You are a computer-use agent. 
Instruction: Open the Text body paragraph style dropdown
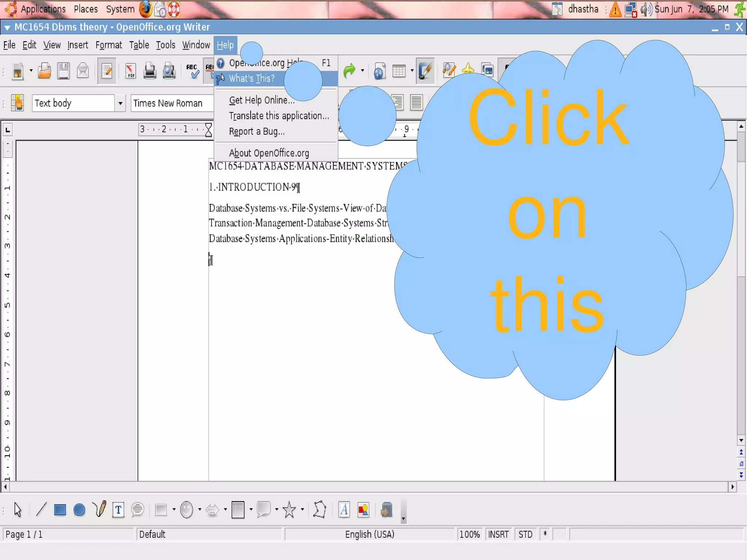(120, 103)
